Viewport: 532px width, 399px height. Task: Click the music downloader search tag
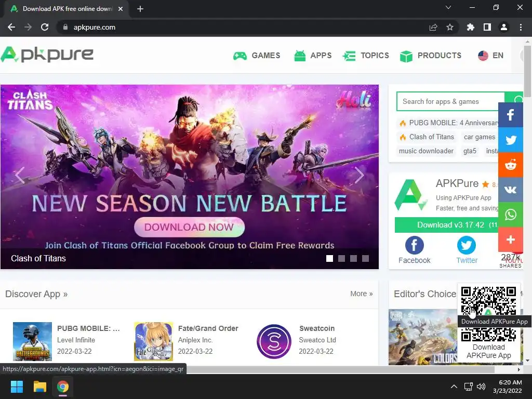coord(426,151)
